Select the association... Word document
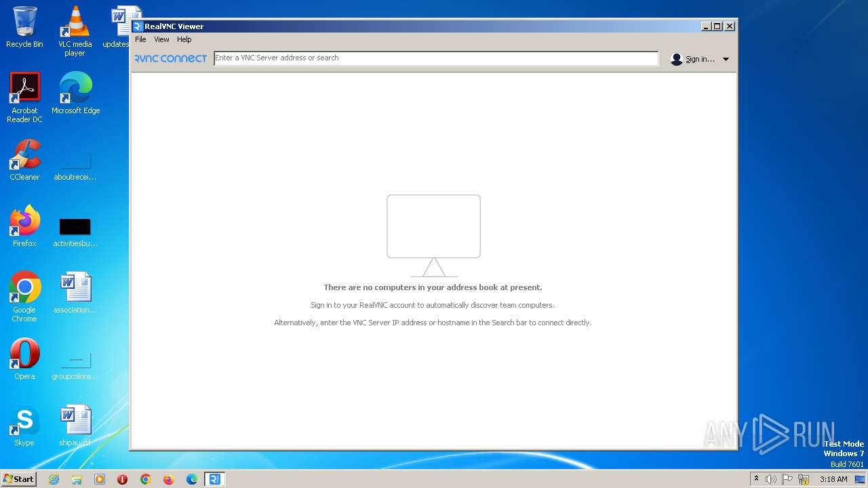The height and width of the screenshot is (488, 868). (x=75, y=293)
